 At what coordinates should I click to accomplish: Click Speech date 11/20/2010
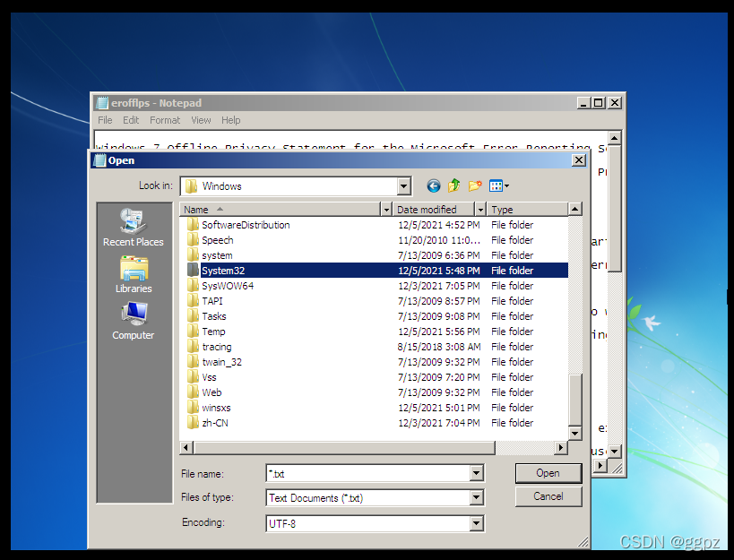[x=439, y=240]
